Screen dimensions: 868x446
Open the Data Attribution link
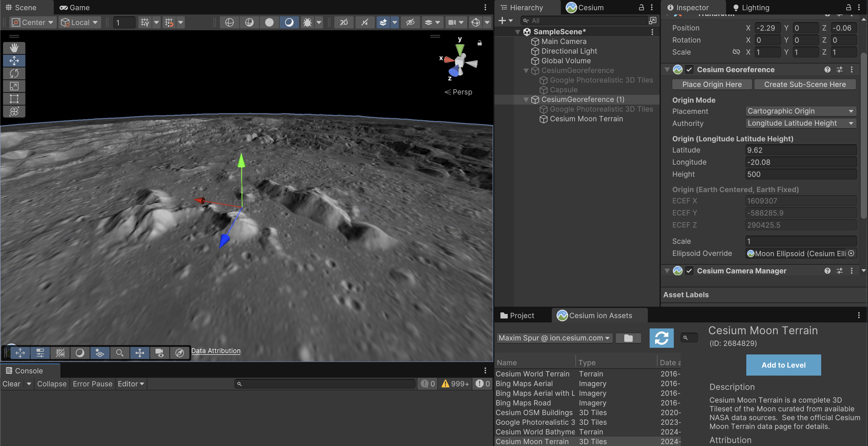pos(216,351)
